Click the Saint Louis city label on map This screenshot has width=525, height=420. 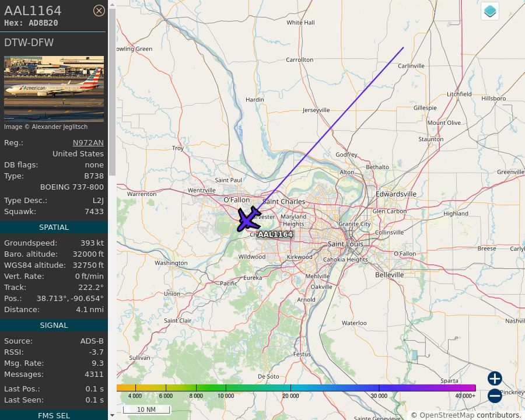345,244
